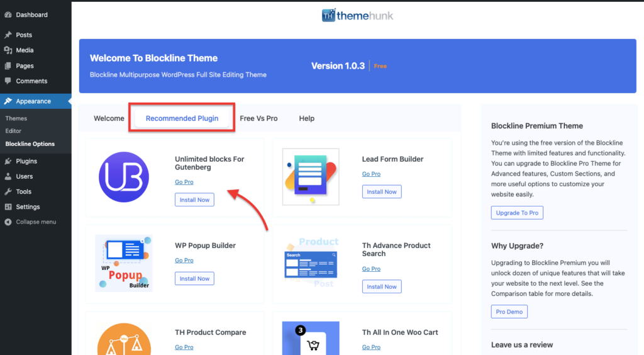Follow Go Pro link under Lead Form Builder

click(x=371, y=174)
